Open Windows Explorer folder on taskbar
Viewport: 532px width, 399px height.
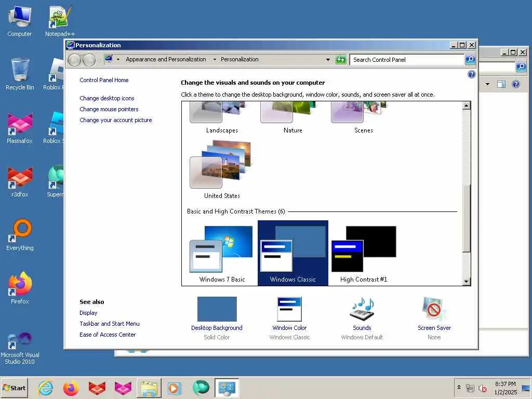click(x=149, y=388)
